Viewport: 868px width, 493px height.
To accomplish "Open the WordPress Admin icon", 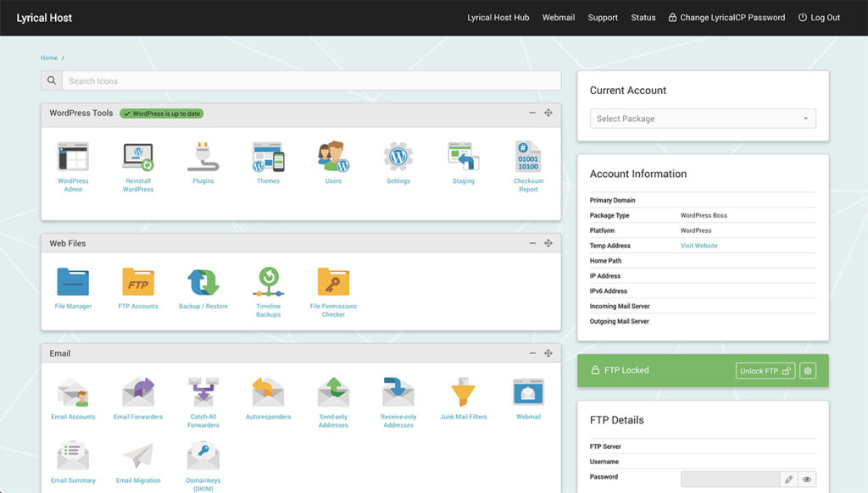I will coord(73,158).
